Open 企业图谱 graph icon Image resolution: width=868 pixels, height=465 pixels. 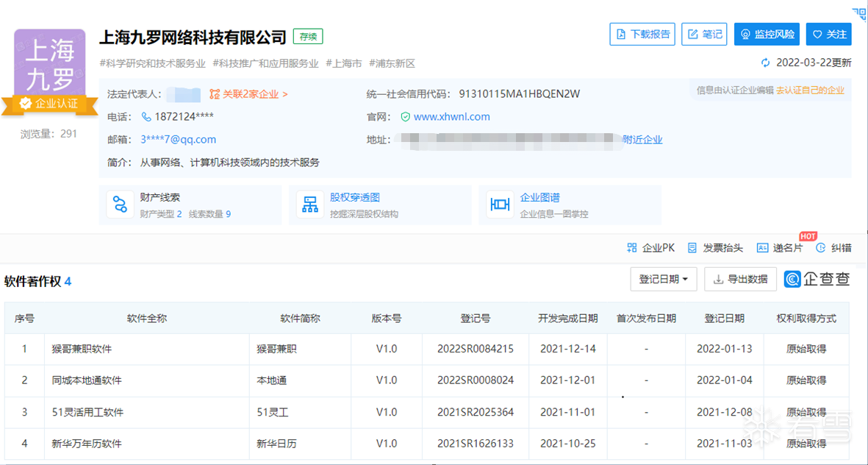(x=500, y=205)
